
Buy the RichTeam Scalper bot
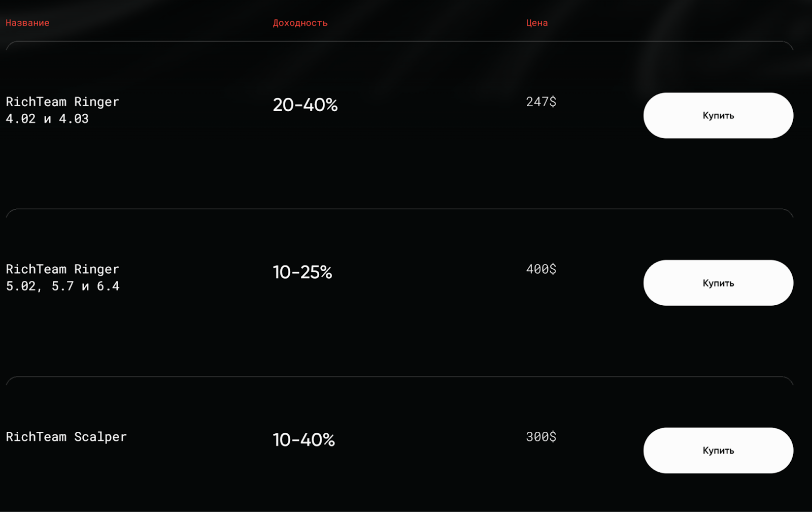pyautogui.click(x=718, y=451)
